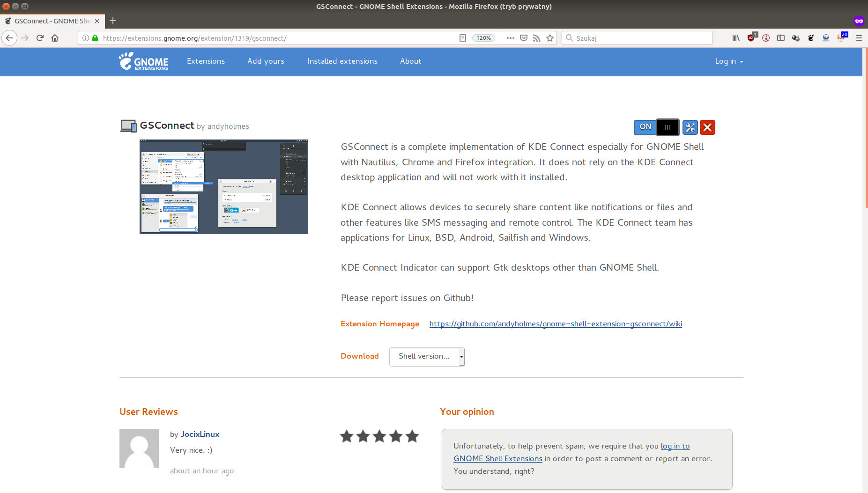Viewport: 868px width, 493px height.
Task: Click the Firefox private browsing mask icon
Action: (x=859, y=21)
